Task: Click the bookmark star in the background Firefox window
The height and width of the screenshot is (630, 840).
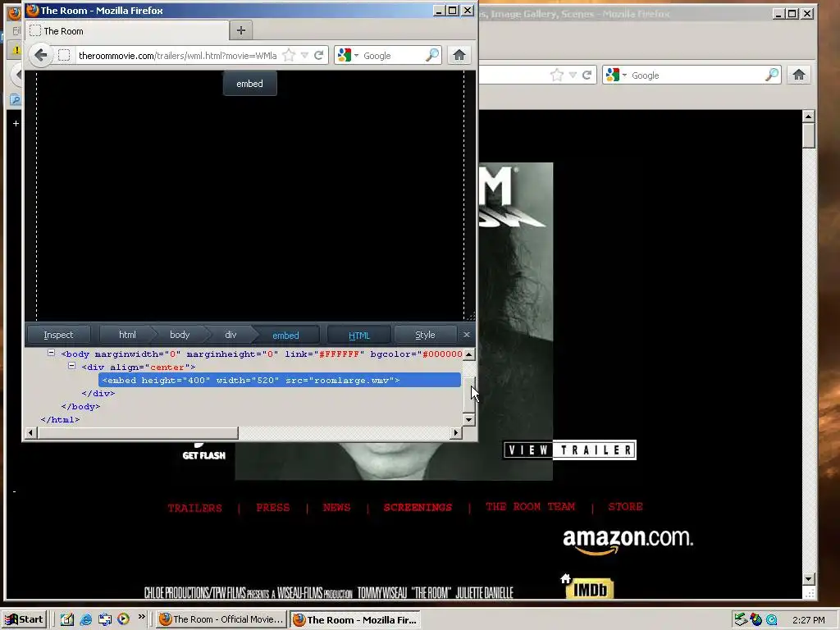Action: coord(557,75)
